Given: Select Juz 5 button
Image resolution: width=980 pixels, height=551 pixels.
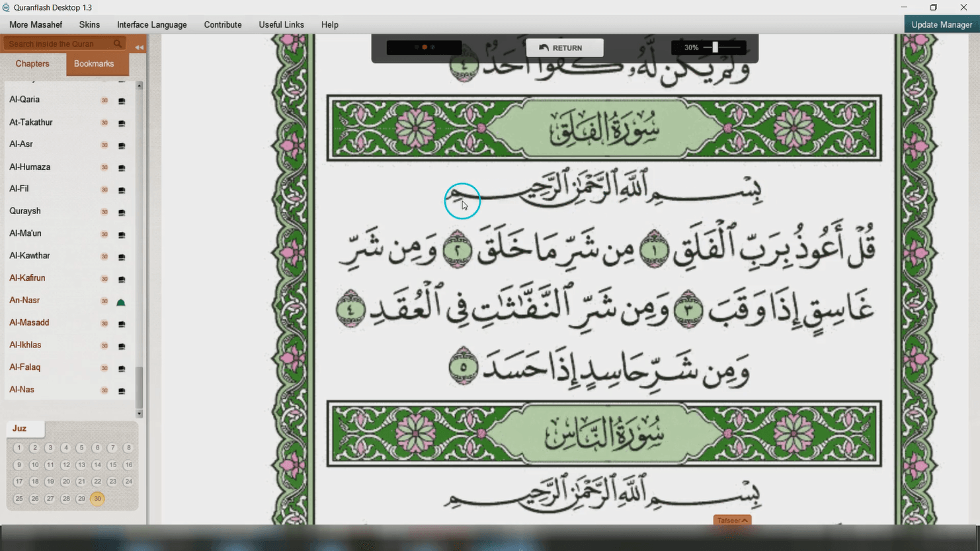Looking at the screenshot, I should tap(81, 448).
